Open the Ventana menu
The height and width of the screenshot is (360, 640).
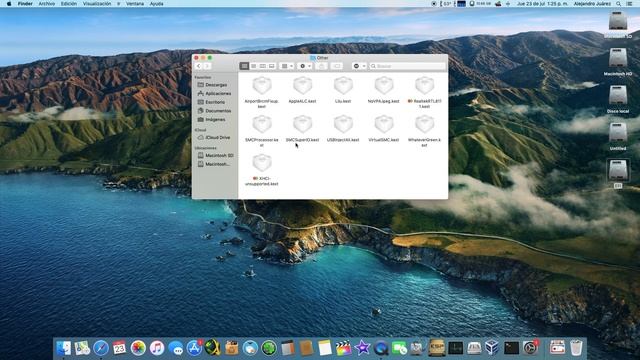point(135,4)
